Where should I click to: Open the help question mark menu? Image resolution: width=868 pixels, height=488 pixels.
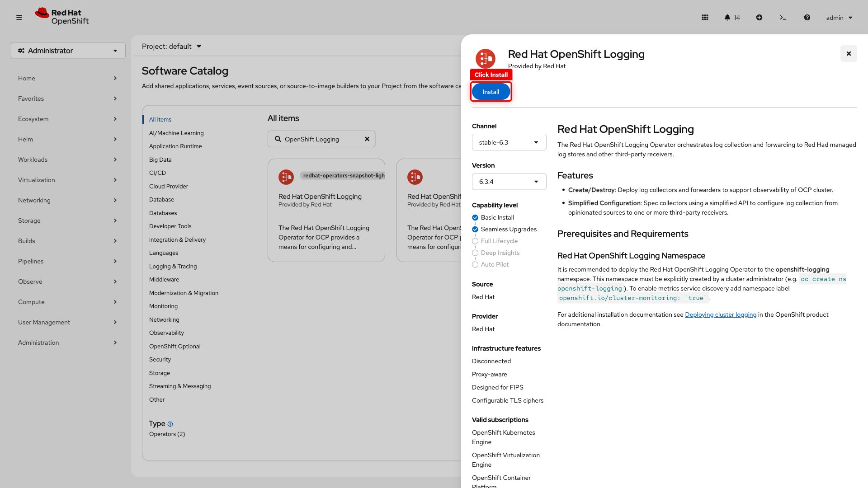click(x=807, y=17)
